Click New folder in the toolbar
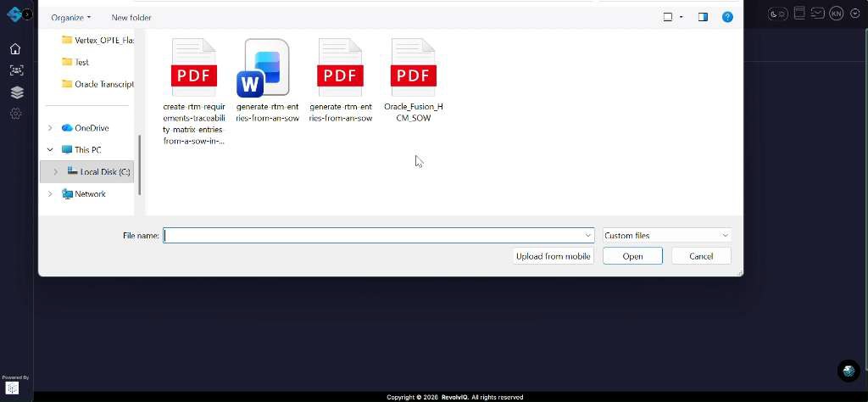868x402 pixels. coord(131,17)
